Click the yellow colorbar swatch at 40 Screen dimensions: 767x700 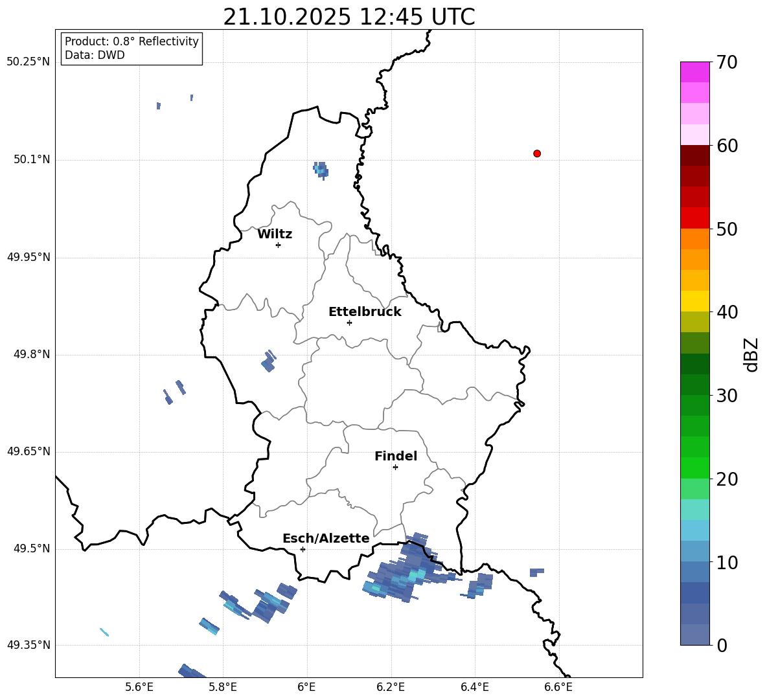point(694,301)
